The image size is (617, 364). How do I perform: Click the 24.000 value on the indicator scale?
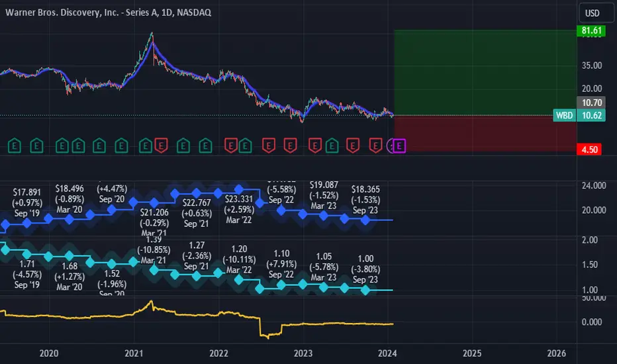pos(594,186)
